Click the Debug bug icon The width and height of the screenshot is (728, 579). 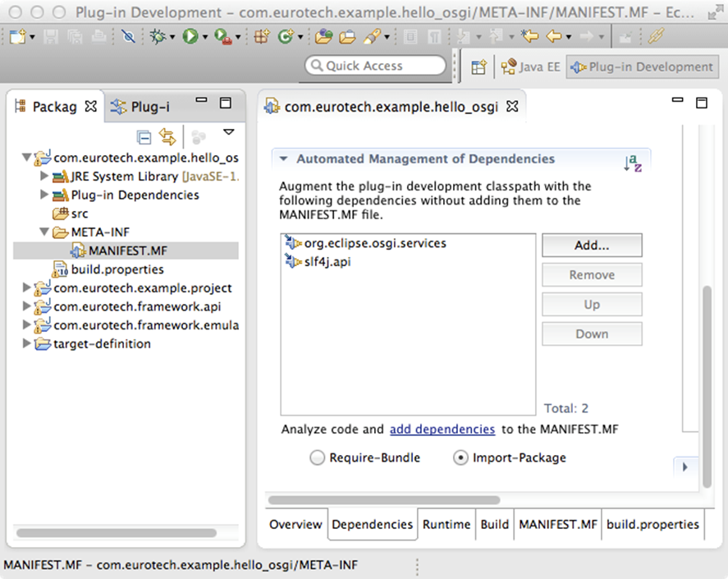coord(158,36)
